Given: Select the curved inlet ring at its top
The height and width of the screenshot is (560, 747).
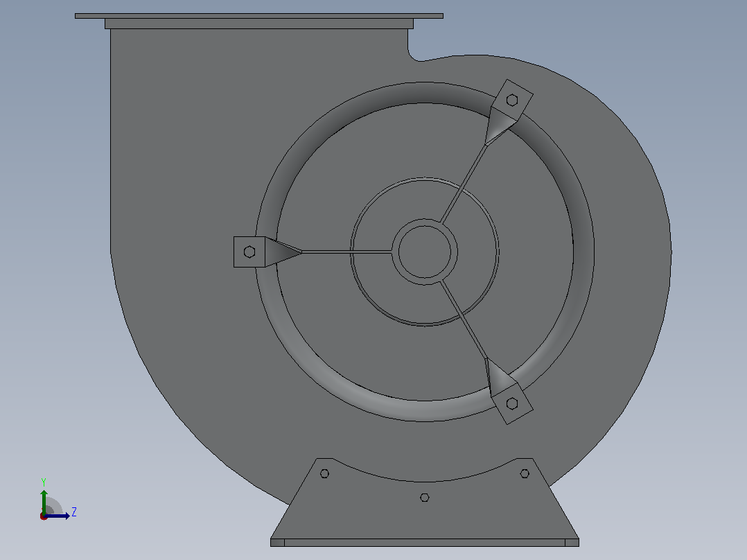Looking at the screenshot, I should 425,92.
